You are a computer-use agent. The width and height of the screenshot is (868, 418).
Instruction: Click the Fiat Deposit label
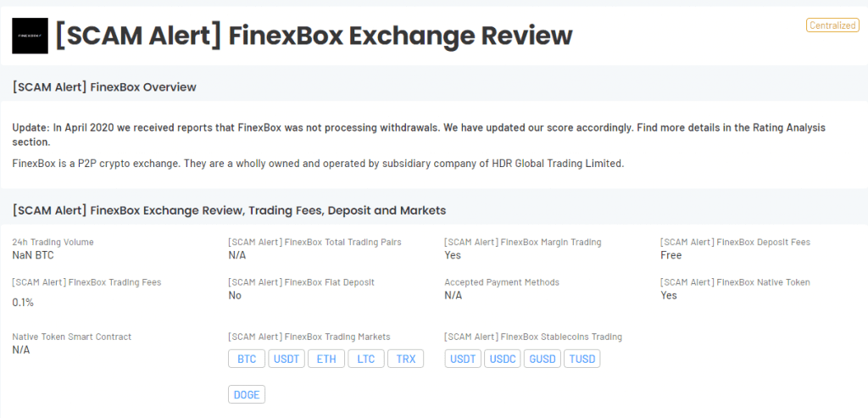(x=301, y=282)
